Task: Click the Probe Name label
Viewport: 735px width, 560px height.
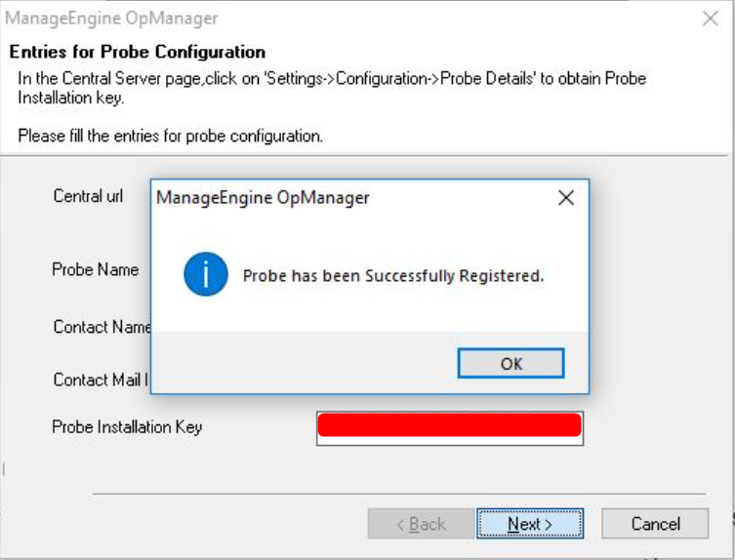Action: (95, 269)
